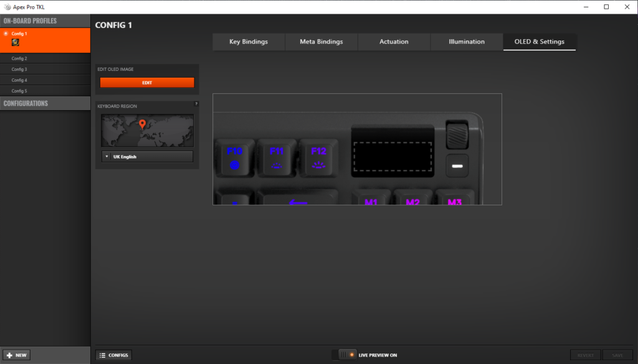Select Config 3 profile
This screenshot has height=364, width=638.
45,70
